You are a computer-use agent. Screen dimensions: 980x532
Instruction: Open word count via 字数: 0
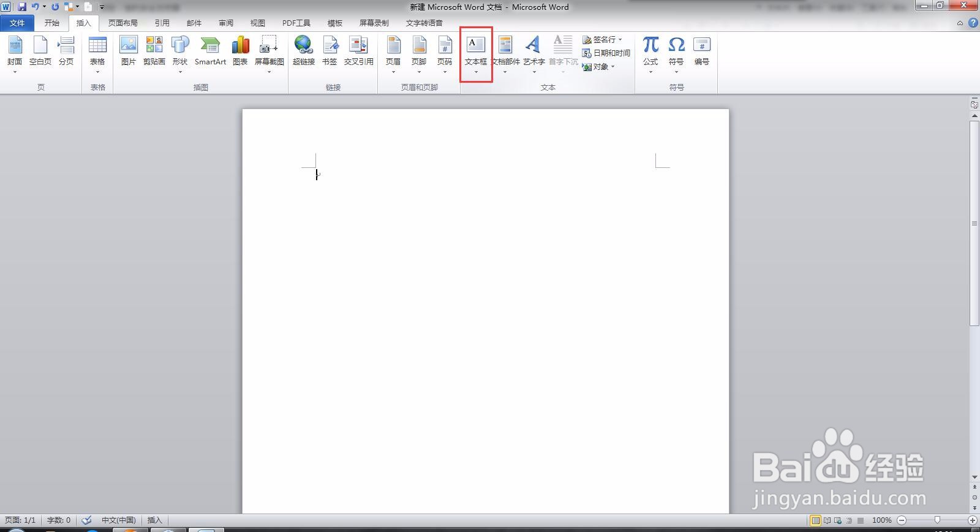(x=59, y=520)
